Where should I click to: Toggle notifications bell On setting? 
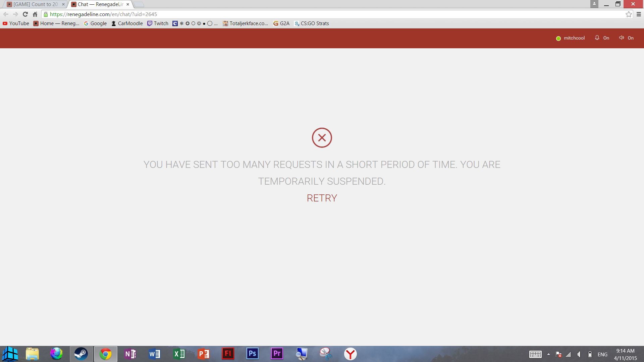click(x=602, y=38)
